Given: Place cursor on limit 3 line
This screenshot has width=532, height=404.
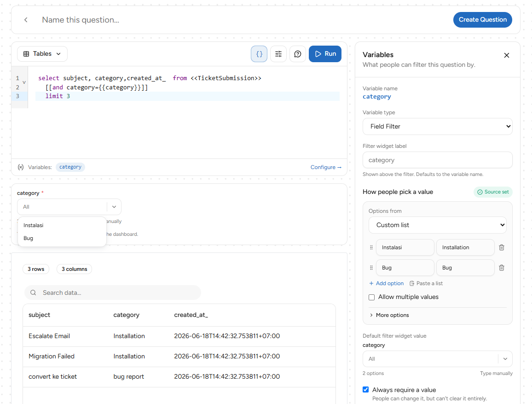Looking at the screenshot, I should (187, 96).
